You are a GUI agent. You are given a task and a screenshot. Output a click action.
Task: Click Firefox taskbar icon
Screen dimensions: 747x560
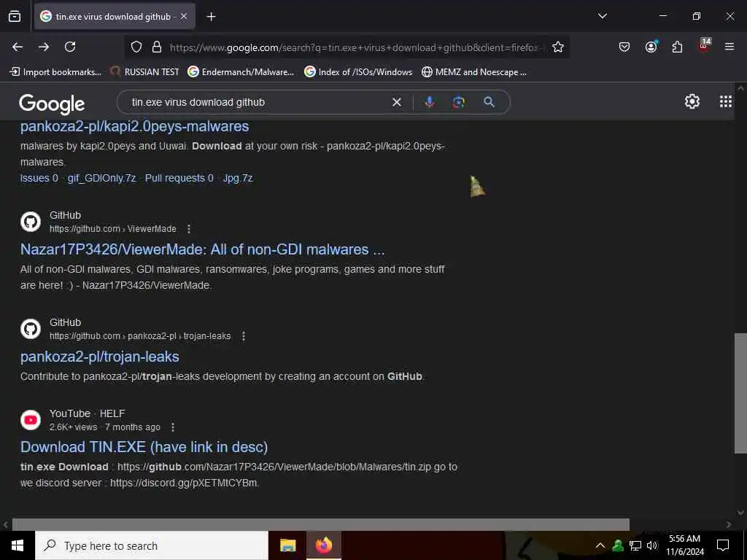pyautogui.click(x=323, y=545)
